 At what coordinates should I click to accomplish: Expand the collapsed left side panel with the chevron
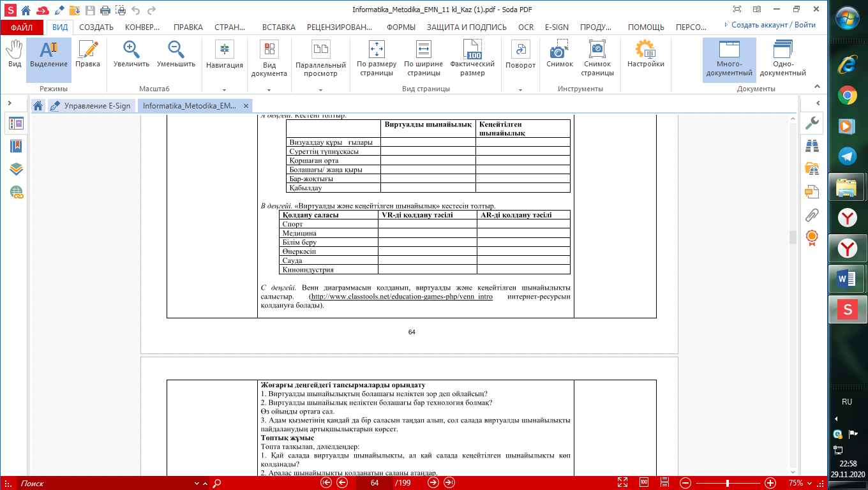point(10,103)
